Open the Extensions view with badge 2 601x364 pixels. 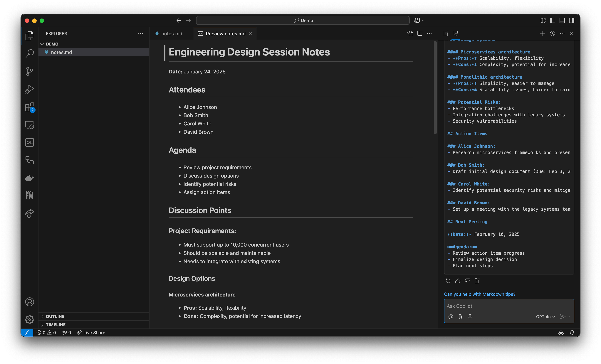[x=30, y=107]
